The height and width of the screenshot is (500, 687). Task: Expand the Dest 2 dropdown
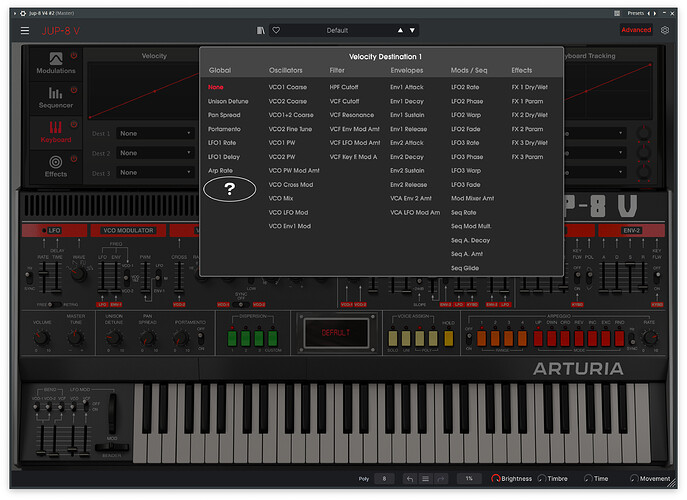click(155, 153)
